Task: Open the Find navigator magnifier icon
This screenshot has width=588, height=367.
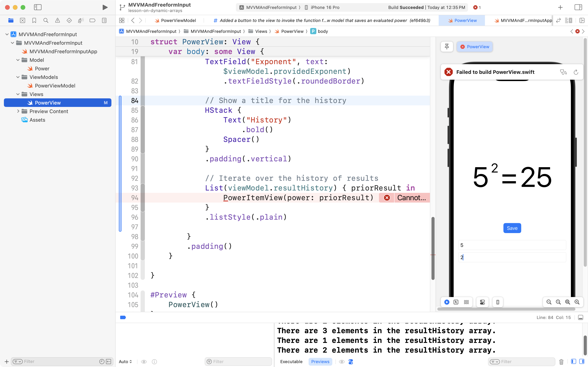Action: (x=46, y=20)
